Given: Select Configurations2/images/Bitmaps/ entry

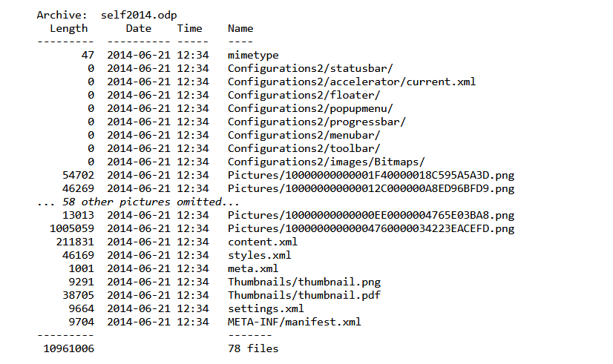Looking at the screenshot, I should point(326,162).
